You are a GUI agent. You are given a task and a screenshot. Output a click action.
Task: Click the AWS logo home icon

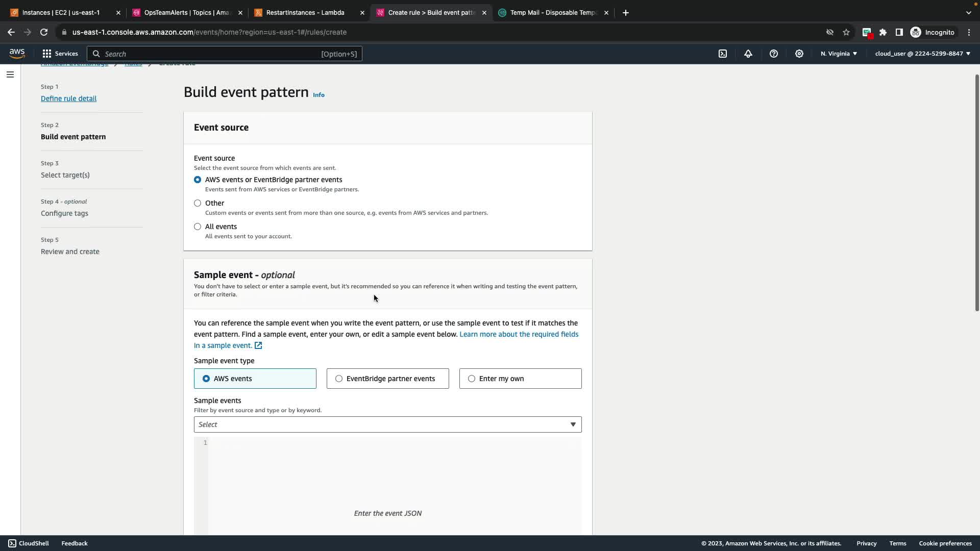click(x=17, y=54)
